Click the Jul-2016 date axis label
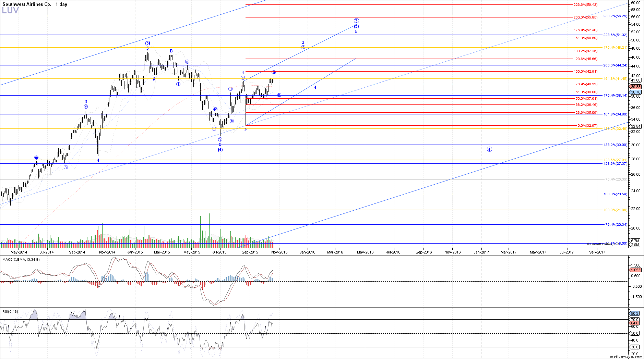Image resolution: width=644 pixels, height=359 pixels. (393, 252)
